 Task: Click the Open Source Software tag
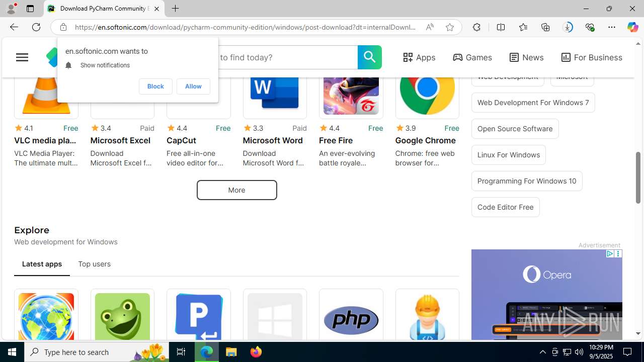point(515,129)
